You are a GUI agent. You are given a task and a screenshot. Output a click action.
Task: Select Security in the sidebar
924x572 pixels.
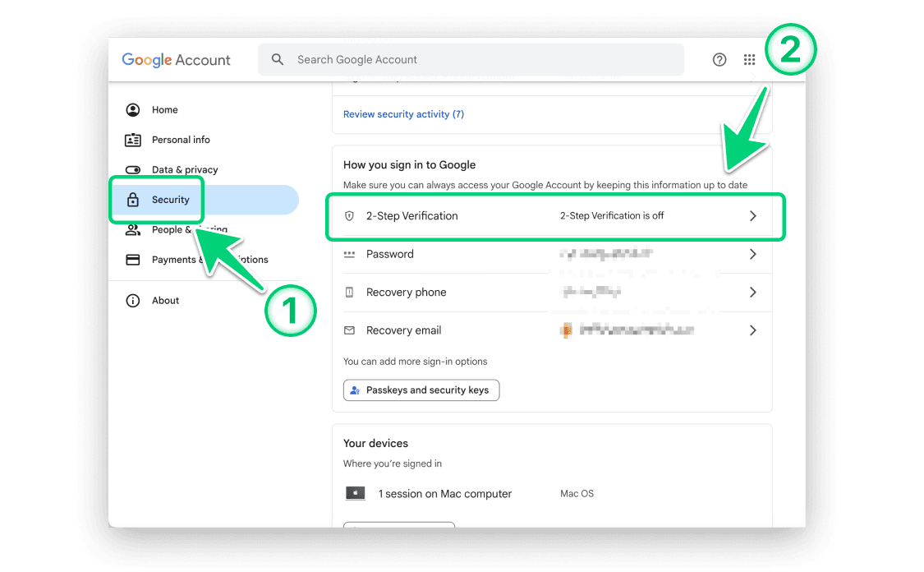[170, 200]
